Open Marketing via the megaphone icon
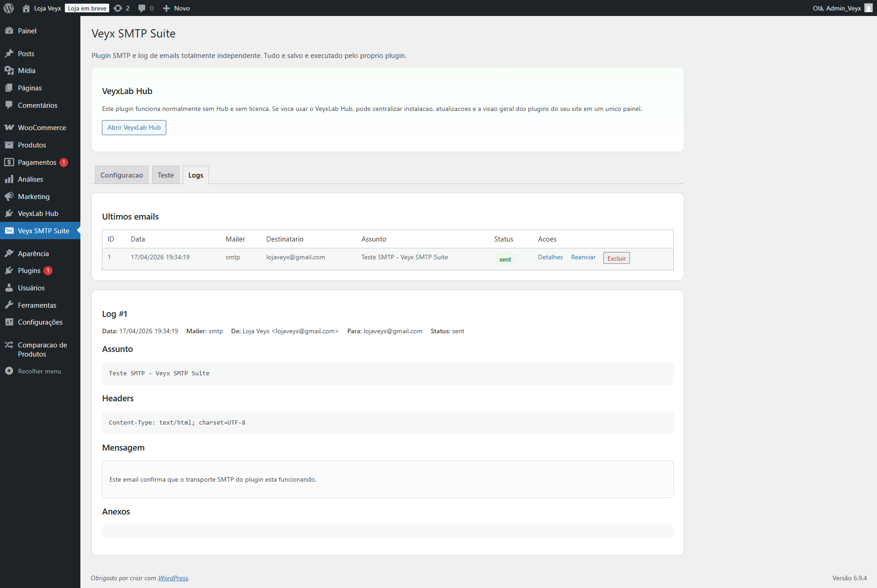The height and width of the screenshot is (588, 877). (x=10, y=196)
